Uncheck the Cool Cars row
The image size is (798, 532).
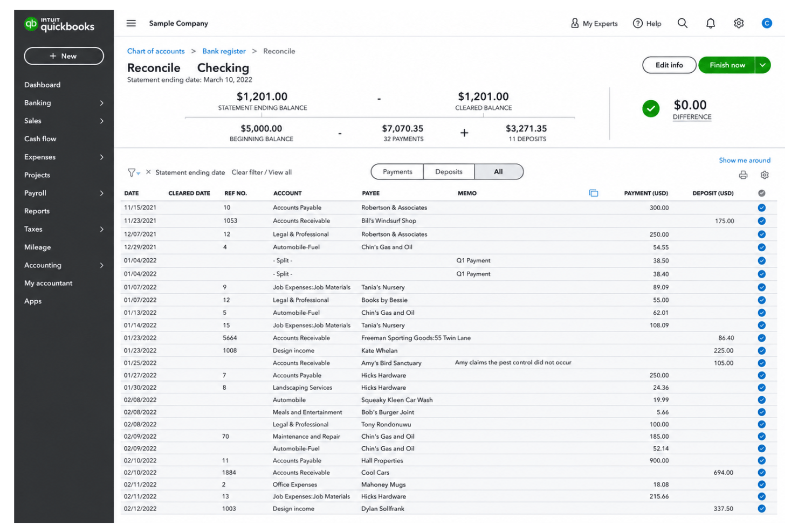pyautogui.click(x=761, y=473)
